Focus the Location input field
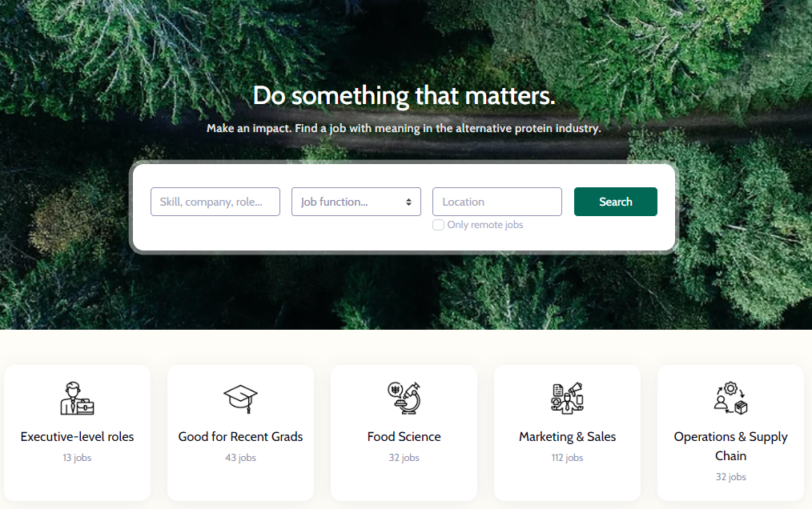This screenshot has height=509, width=812. click(497, 202)
